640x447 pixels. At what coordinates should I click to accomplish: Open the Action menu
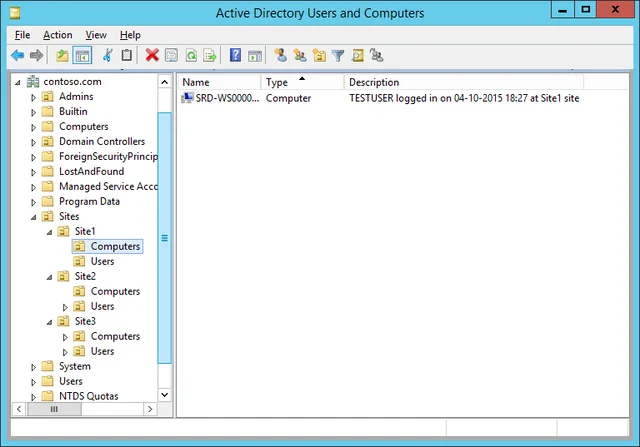click(x=58, y=35)
